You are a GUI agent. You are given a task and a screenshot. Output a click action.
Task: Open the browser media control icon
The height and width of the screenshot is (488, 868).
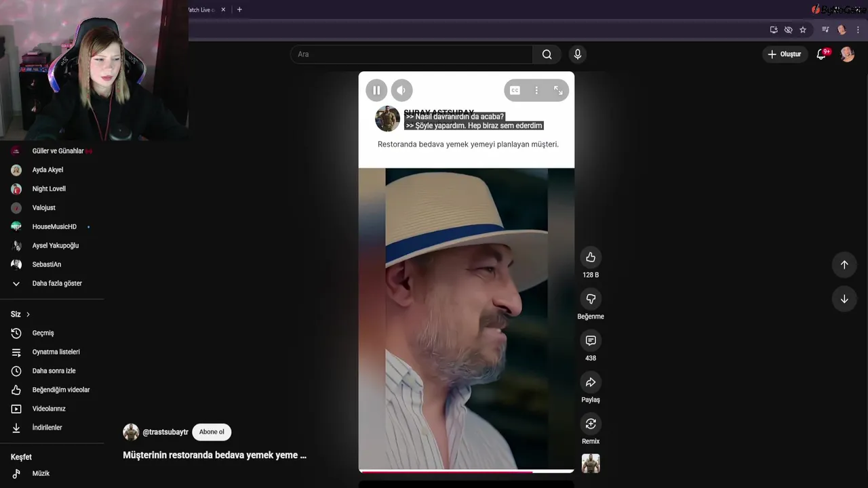(825, 30)
